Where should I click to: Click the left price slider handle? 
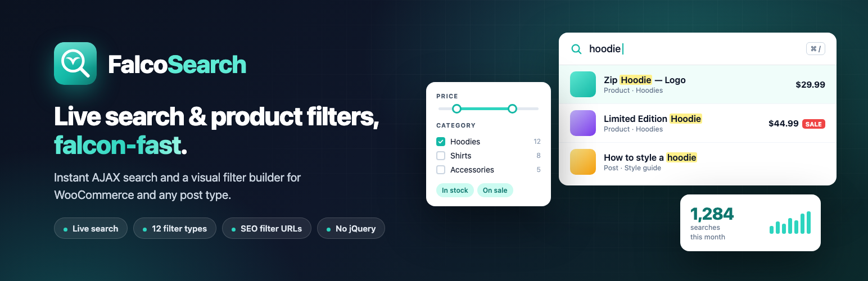[456, 108]
